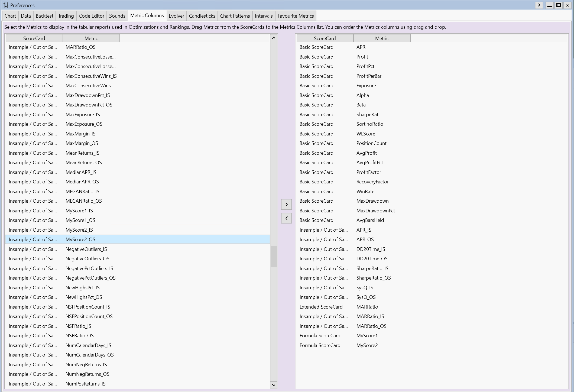Click the right-arrow add metric button
574x392 pixels.
(286, 204)
